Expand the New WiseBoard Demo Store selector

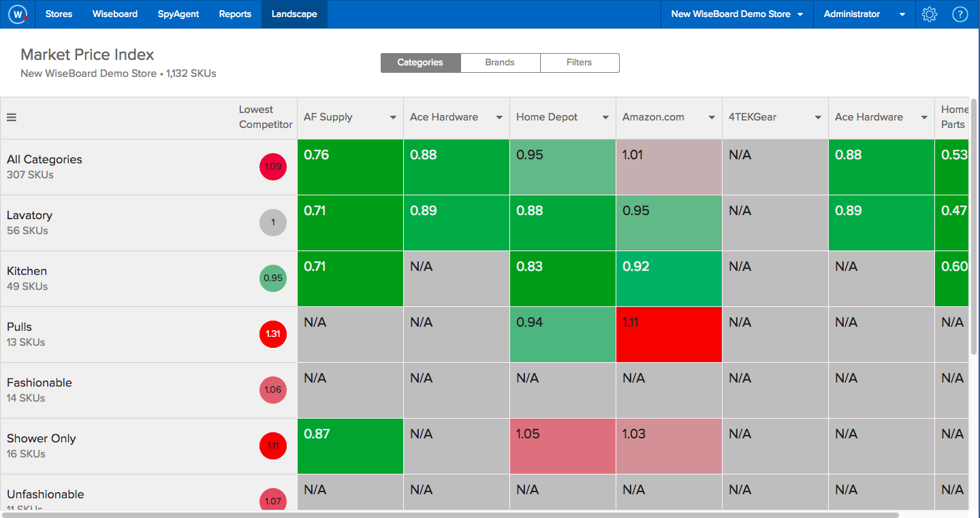click(736, 14)
